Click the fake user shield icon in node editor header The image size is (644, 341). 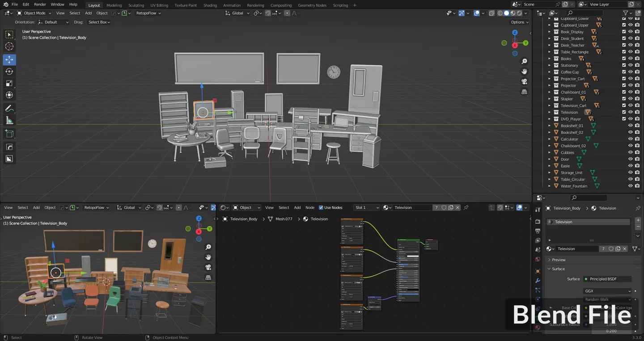click(444, 207)
